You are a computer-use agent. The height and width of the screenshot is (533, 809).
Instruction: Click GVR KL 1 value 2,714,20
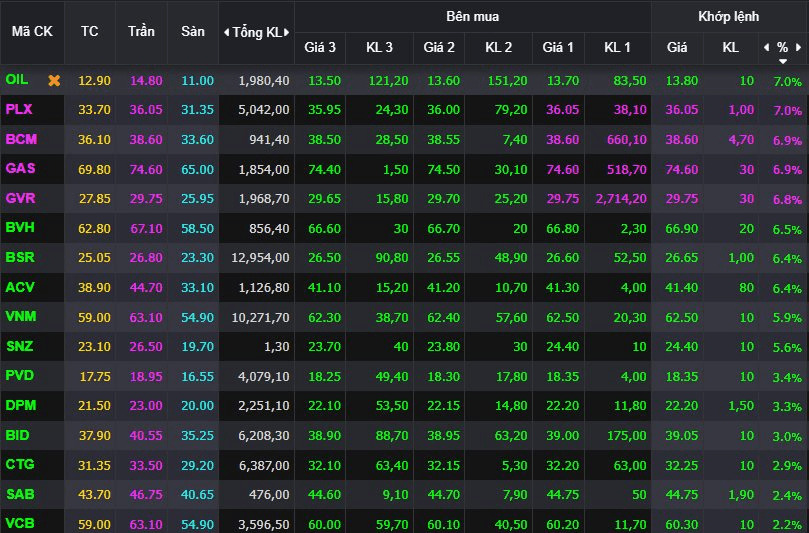[x=621, y=199]
